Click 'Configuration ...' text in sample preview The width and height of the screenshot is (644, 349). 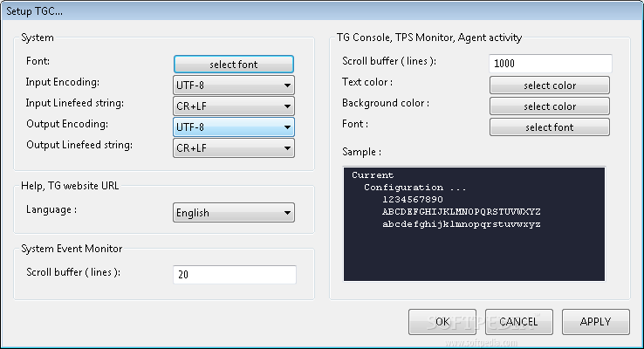coord(405,188)
